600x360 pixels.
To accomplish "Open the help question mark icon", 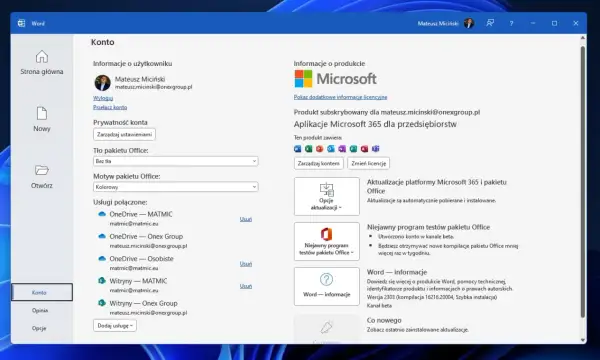I will click(x=511, y=23).
